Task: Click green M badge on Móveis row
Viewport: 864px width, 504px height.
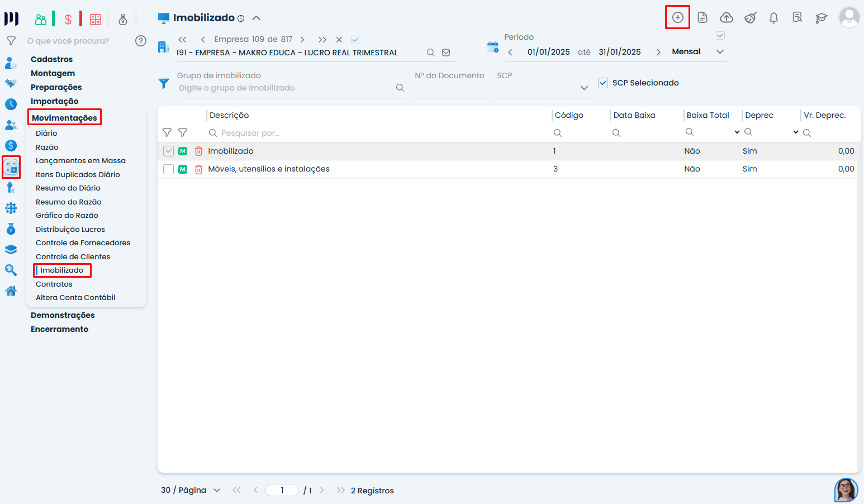Action: (183, 169)
